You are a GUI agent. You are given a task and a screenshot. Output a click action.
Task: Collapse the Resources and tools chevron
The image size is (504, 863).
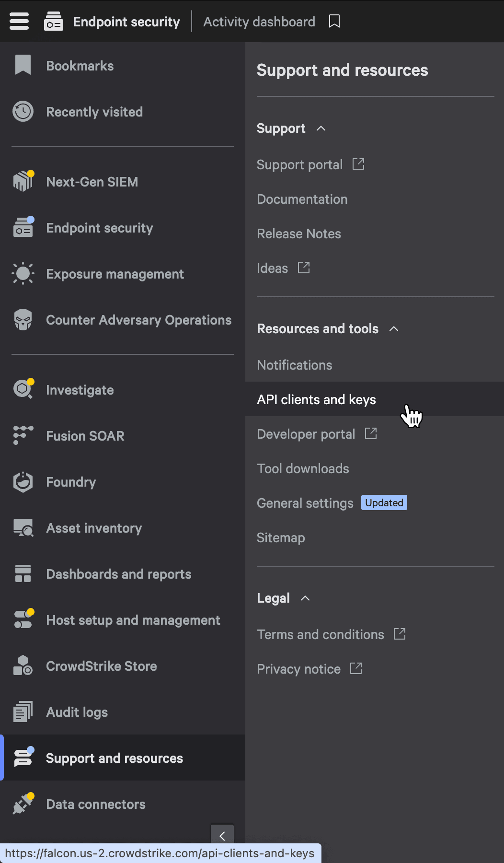pos(394,328)
